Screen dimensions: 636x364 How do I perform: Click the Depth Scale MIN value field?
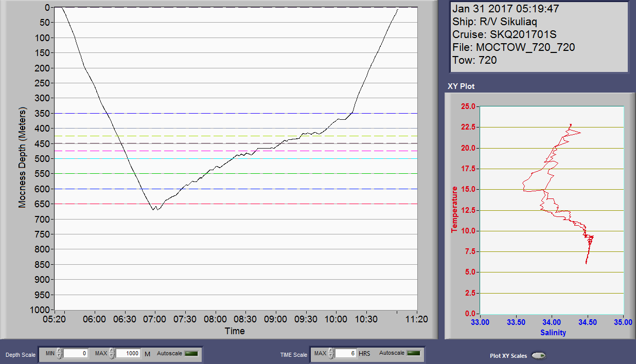(x=76, y=354)
